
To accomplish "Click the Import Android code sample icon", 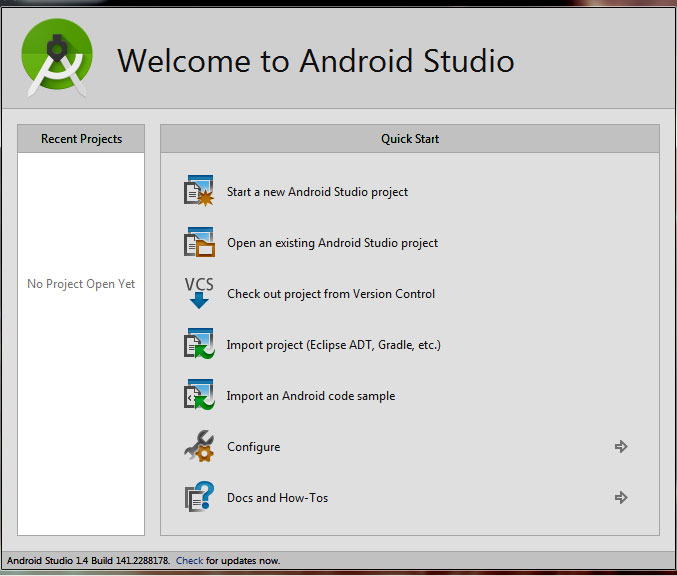I will pos(199,395).
